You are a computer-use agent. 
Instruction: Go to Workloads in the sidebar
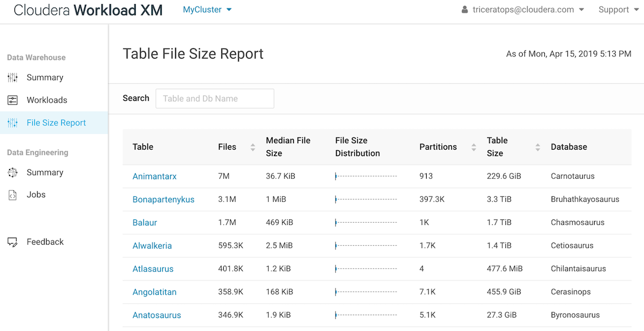click(x=47, y=100)
